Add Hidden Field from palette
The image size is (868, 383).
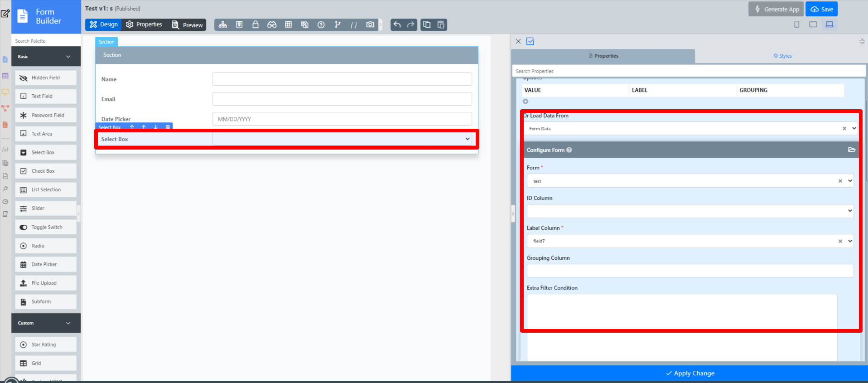tap(46, 78)
